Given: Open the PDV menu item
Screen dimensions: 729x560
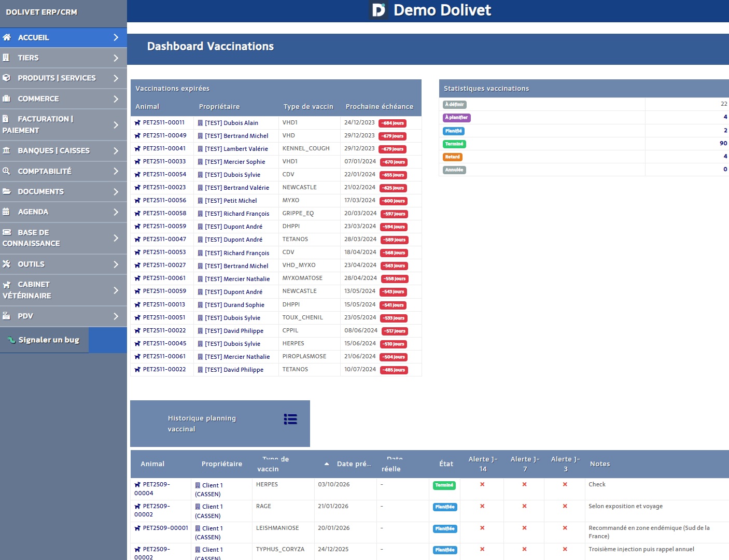Looking at the screenshot, I should coord(25,316).
